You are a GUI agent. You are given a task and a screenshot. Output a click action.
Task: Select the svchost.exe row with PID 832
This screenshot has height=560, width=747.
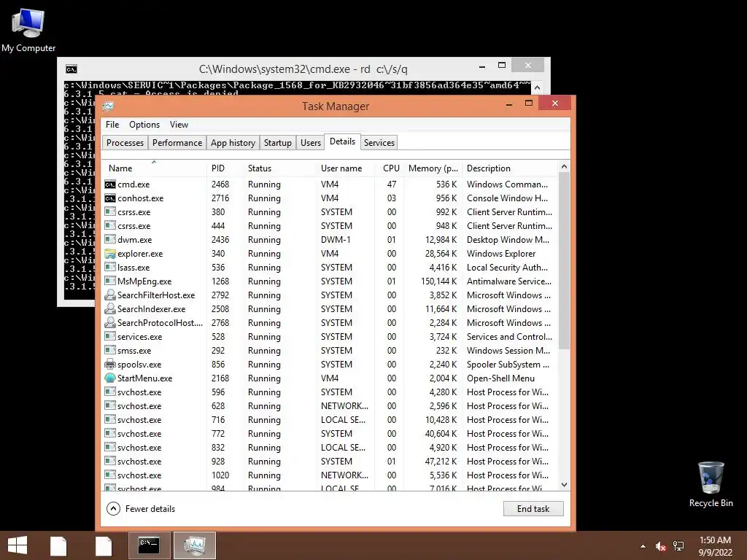[x=329, y=447]
